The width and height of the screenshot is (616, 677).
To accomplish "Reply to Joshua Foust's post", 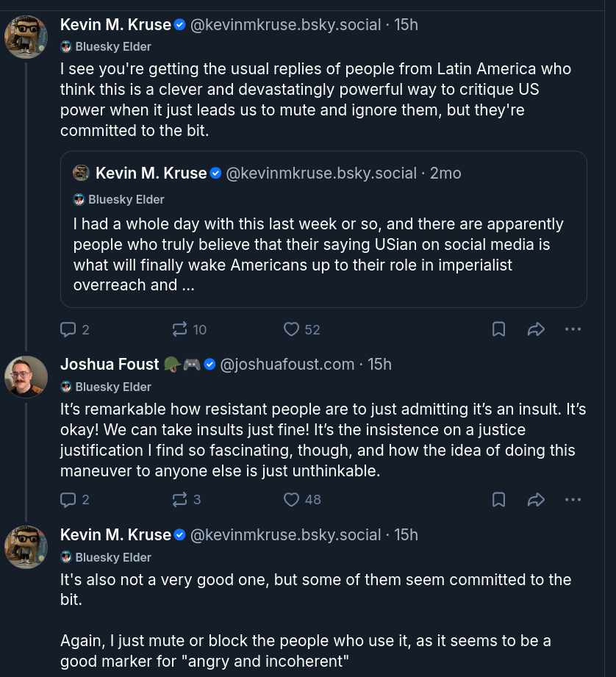I will tap(68, 500).
